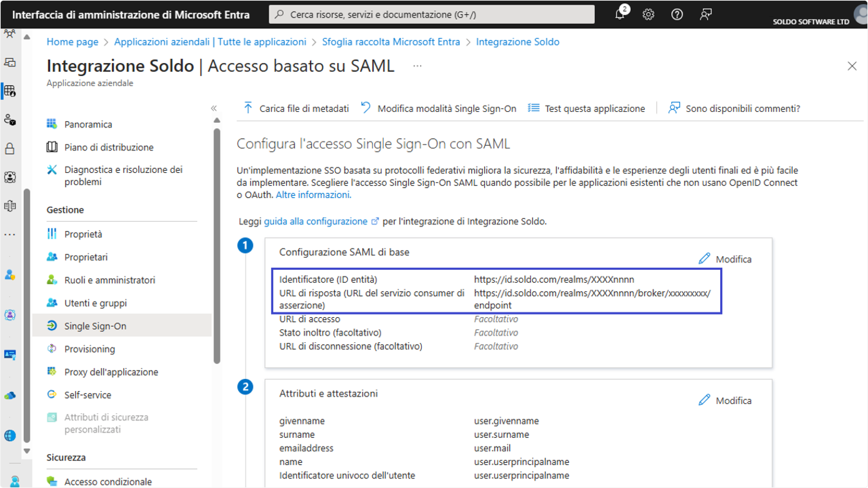
Task: Click the Proprietà bars icon
Action: [x=52, y=233]
